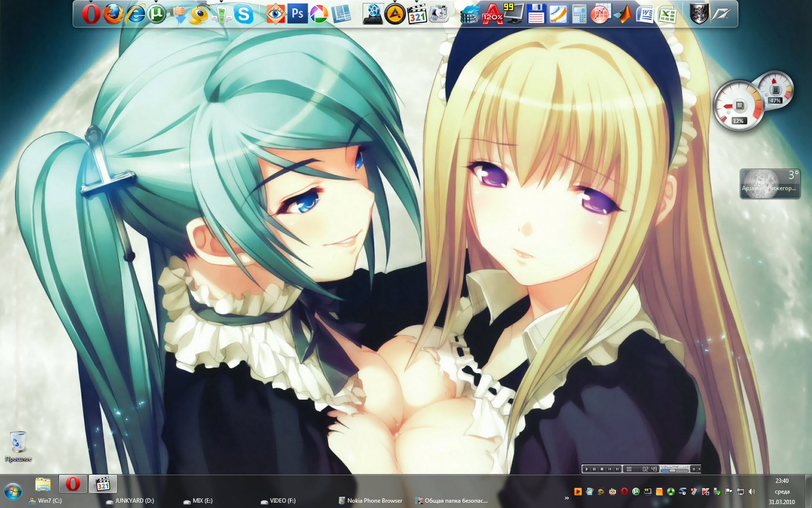This screenshot has width=812, height=508.
Task: Open the Windows Start menu
Action: click(13, 492)
